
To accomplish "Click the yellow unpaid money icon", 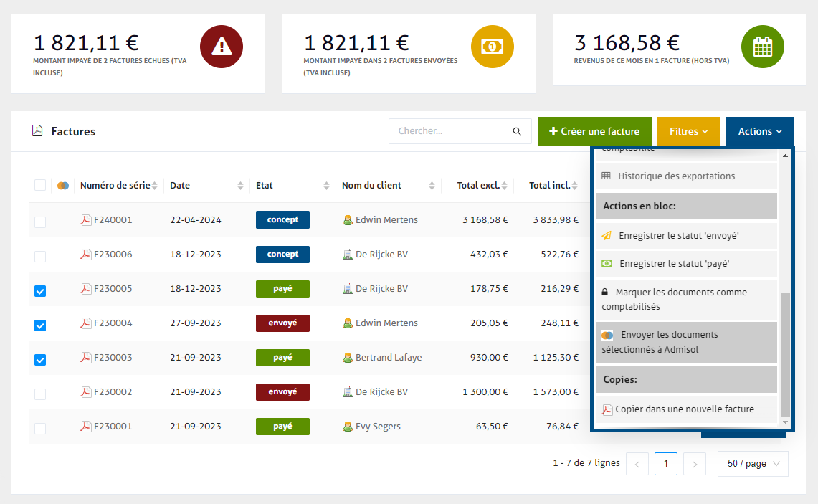I will (x=492, y=47).
